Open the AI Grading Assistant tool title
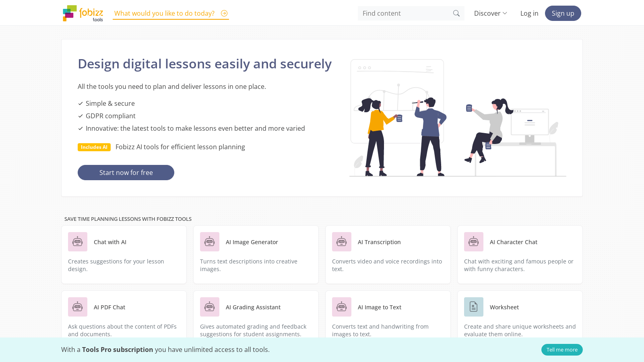Image resolution: width=644 pixels, height=362 pixels. pos(253,307)
